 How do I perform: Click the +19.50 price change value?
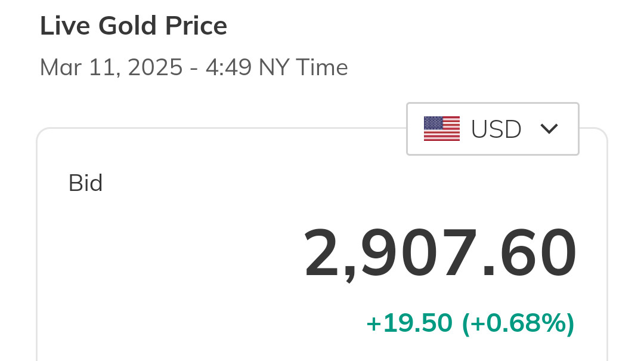409,323
